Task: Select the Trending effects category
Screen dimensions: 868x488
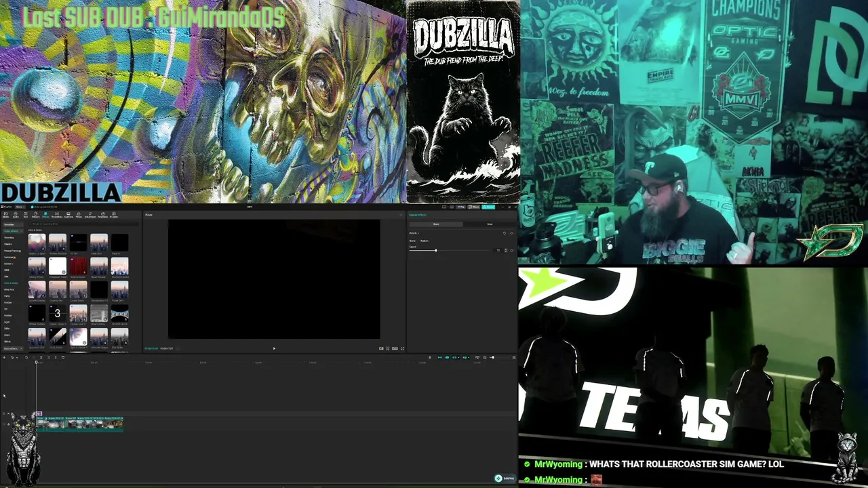Action: click(x=9, y=238)
